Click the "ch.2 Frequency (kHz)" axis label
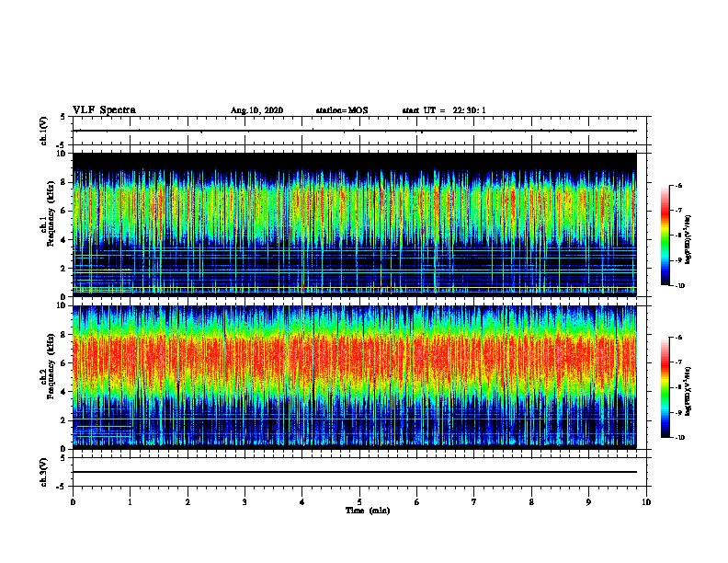 click(47, 366)
